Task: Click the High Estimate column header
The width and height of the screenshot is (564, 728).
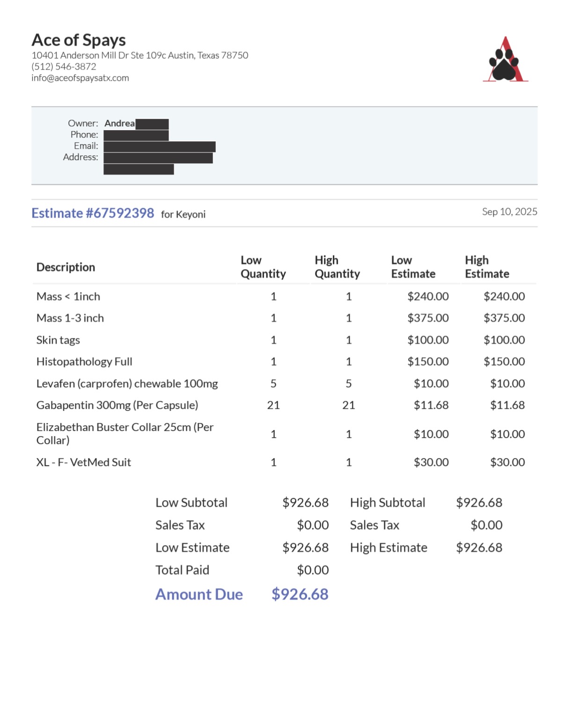Action: [487, 267]
